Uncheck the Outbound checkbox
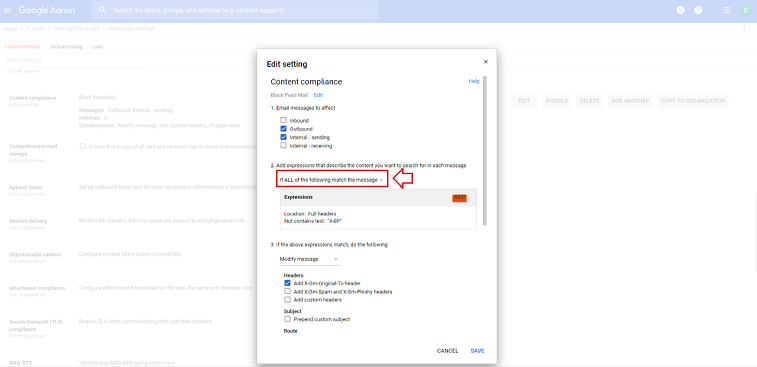Viewport: 757px width, 367px height. (283, 129)
